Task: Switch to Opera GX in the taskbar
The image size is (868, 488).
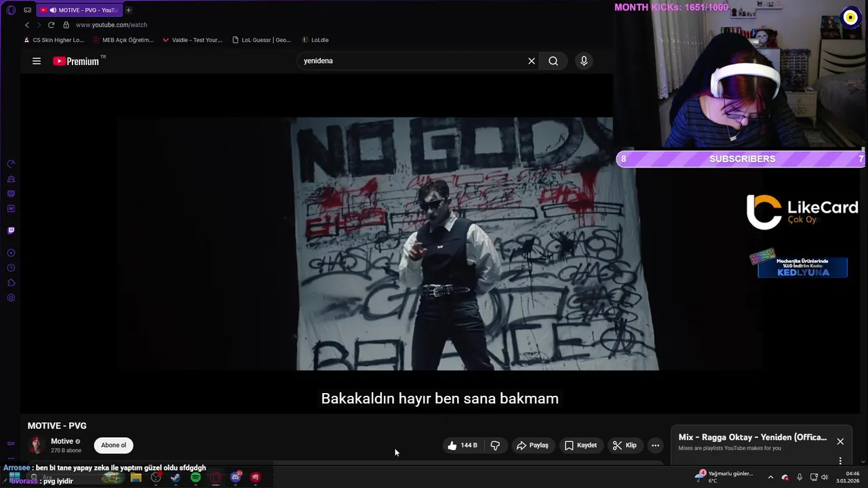Action: click(216, 478)
